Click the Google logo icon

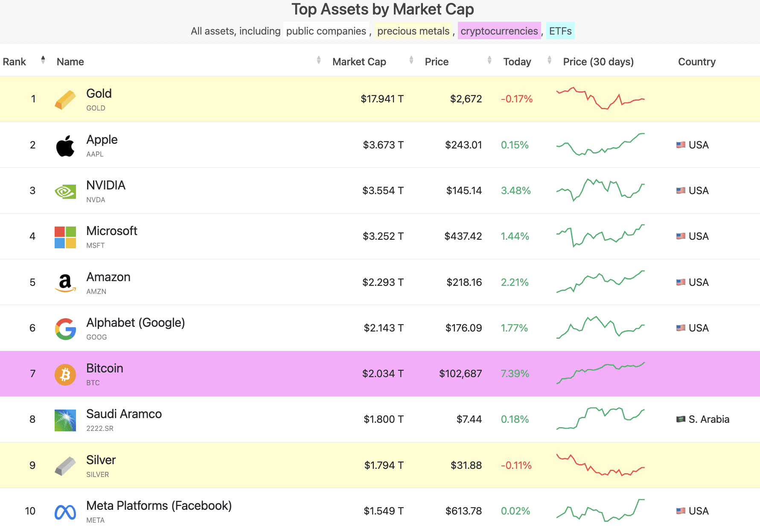[65, 329]
